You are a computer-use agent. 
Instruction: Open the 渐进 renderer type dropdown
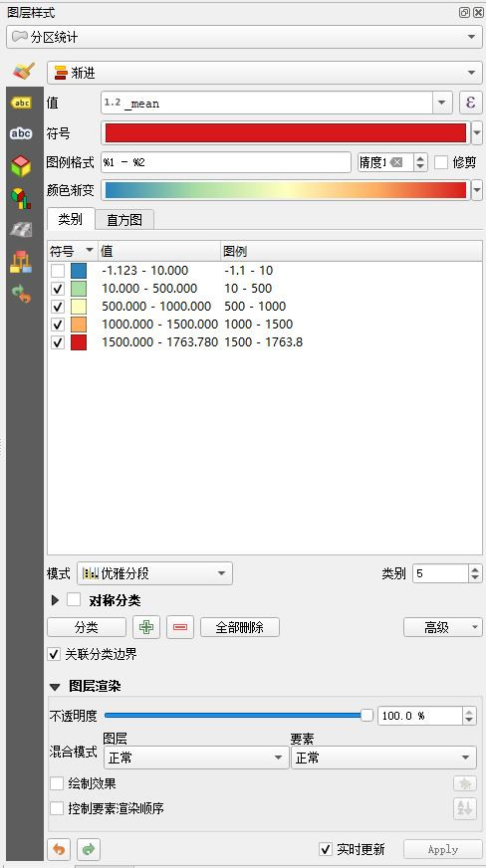coord(265,73)
